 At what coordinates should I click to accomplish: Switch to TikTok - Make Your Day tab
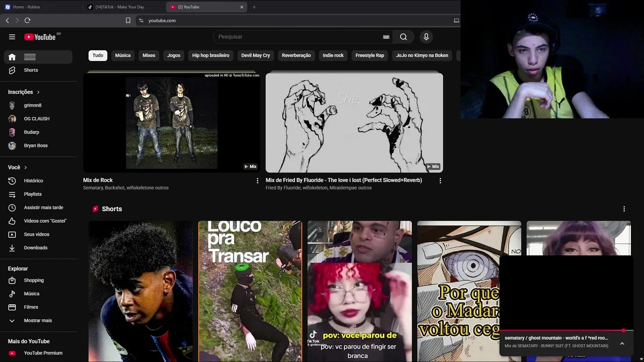click(x=123, y=7)
